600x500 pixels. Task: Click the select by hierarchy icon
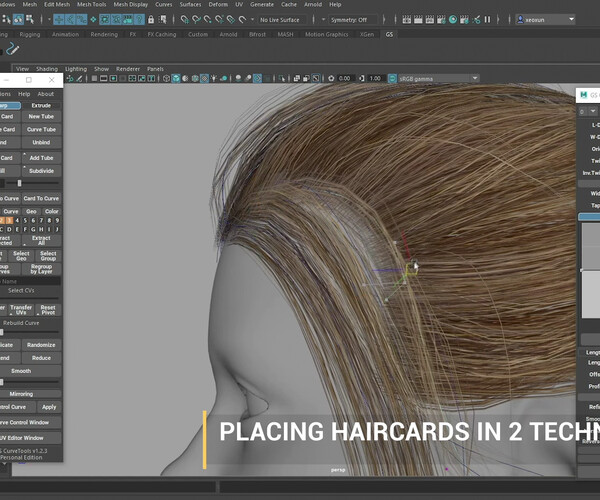pyautogui.click(x=7, y=20)
